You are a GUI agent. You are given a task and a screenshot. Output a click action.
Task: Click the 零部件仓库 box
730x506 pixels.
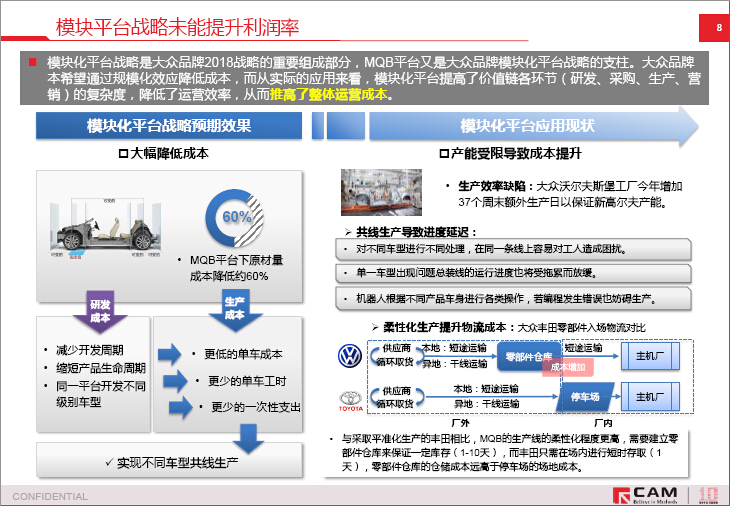(x=529, y=357)
